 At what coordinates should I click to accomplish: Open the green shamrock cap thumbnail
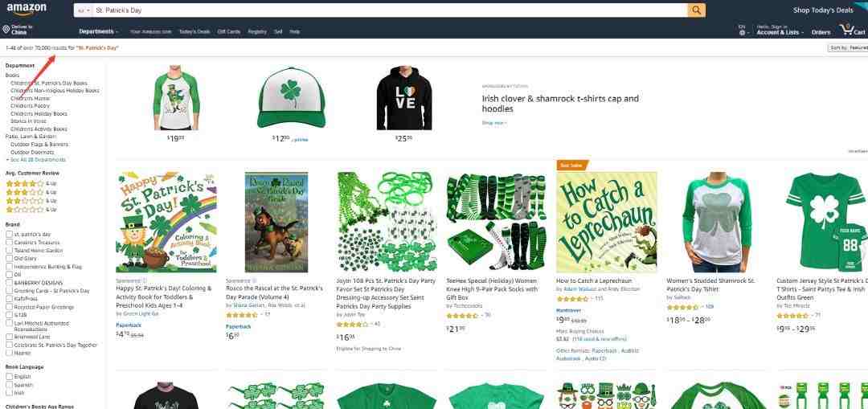point(291,98)
